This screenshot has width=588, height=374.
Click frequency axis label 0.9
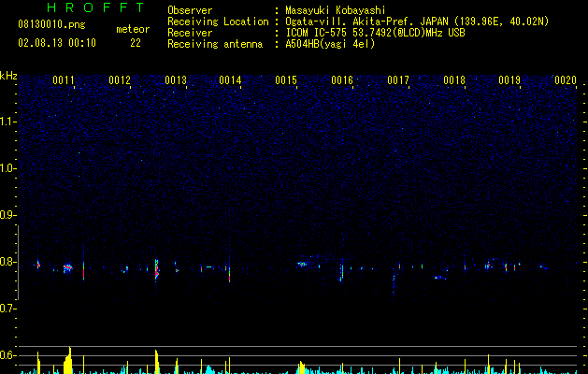7,215
